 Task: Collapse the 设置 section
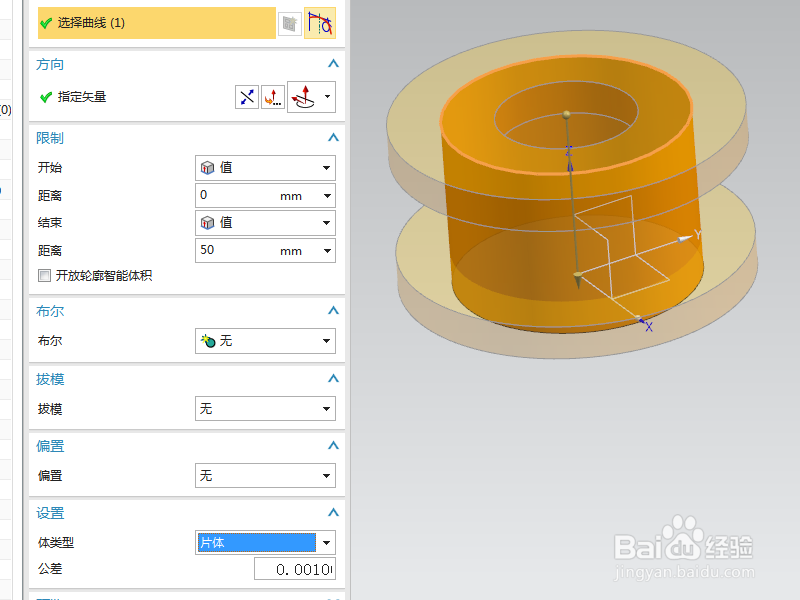333,513
